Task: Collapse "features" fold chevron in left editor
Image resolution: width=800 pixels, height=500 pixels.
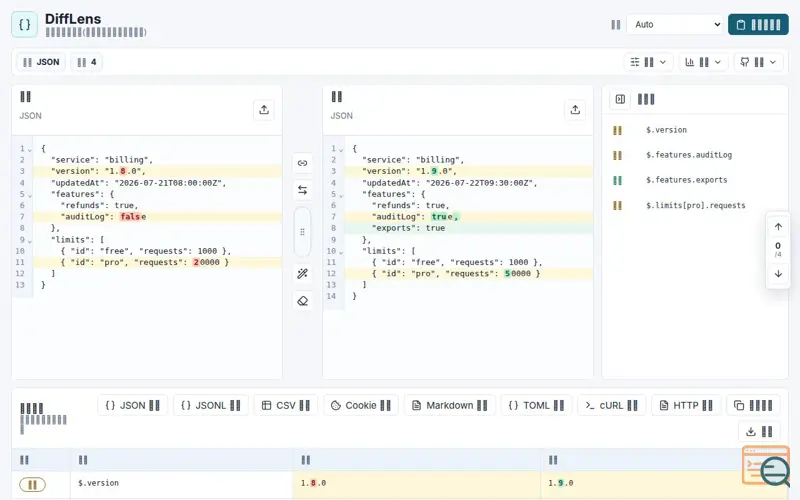Action: point(30,195)
